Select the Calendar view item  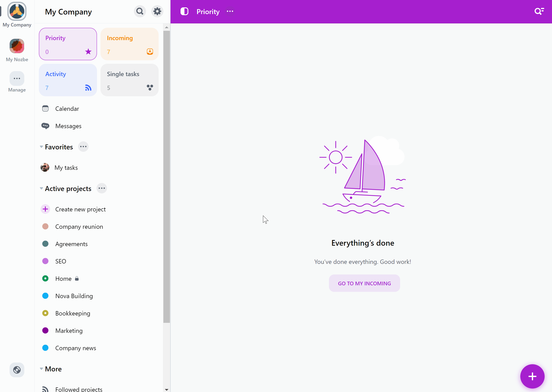click(x=67, y=109)
